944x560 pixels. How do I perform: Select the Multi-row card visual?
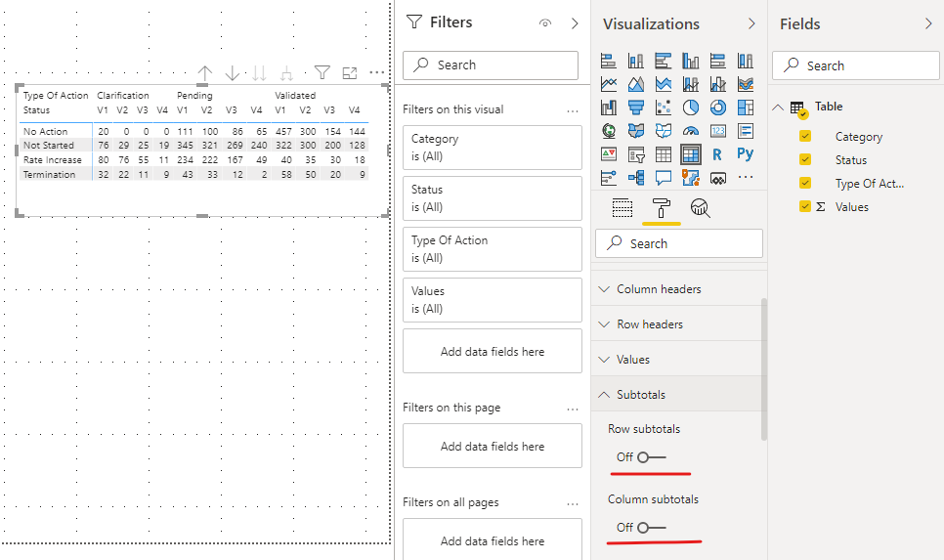(x=746, y=131)
